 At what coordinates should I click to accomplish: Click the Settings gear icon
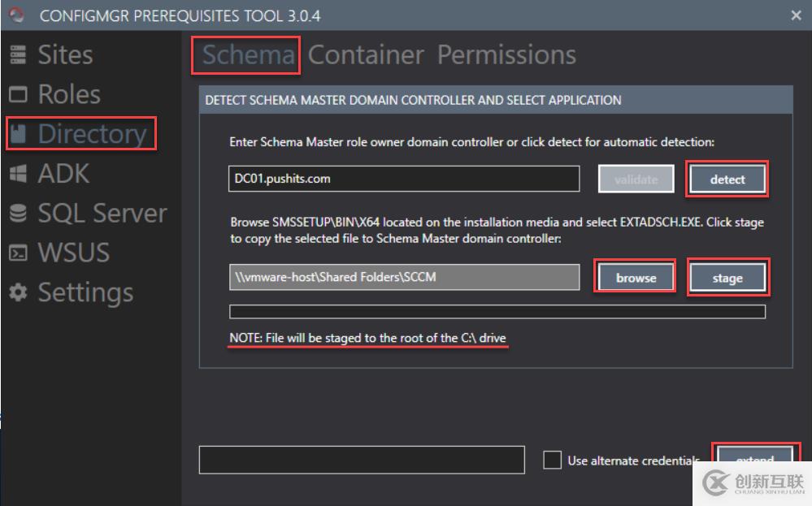(18, 293)
